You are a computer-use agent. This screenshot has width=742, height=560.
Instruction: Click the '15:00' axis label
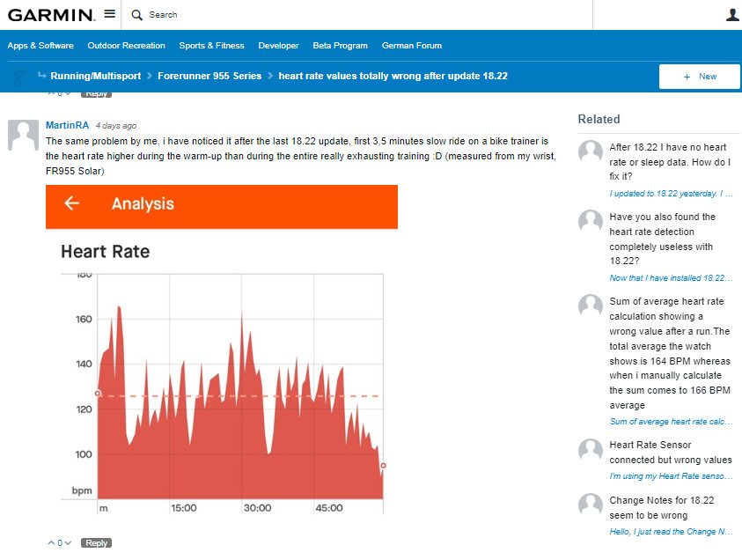184,508
